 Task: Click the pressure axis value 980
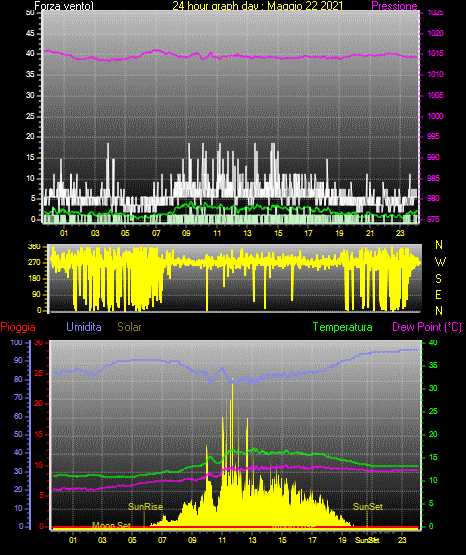(433, 198)
